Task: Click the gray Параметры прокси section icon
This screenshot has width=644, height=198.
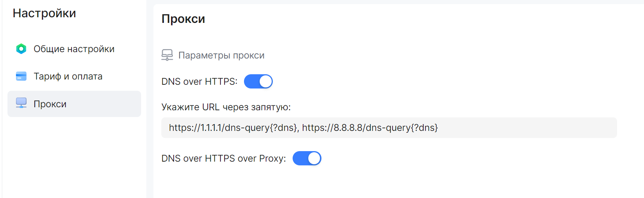Action: [167, 55]
